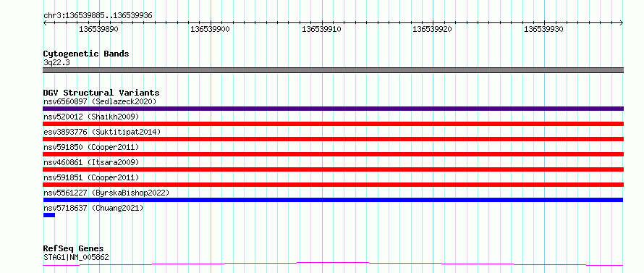The image size is (644, 273).
Task: Click ruler position 136539930
Action: [544, 29]
